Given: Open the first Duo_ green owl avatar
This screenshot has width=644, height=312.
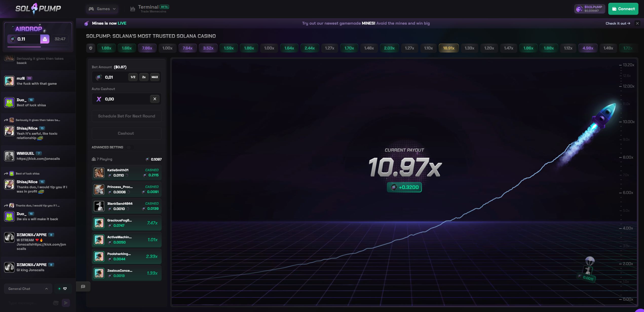Looking at the screenshot, I should [x=9, y=102].
